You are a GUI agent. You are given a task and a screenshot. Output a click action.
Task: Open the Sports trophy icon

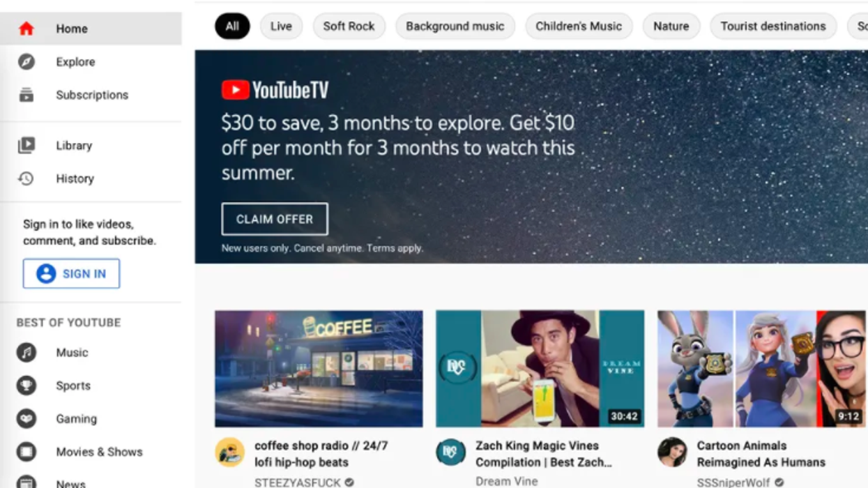[26, 386]
